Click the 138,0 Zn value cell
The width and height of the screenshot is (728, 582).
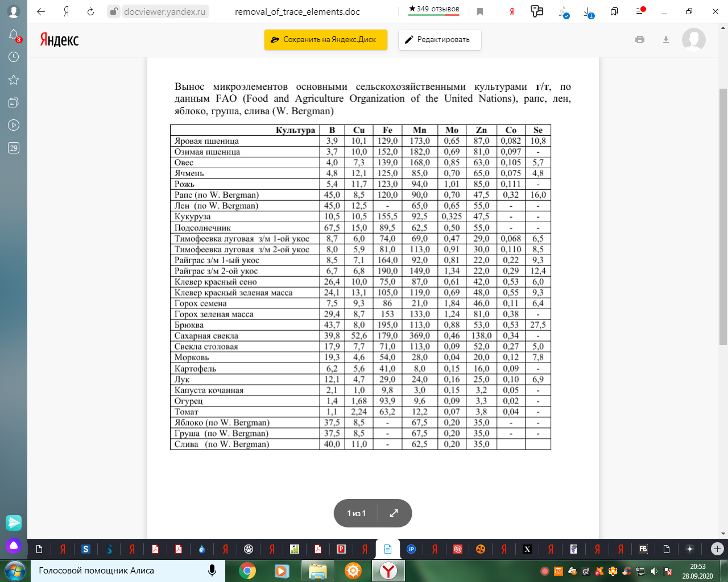click(481, 336)
